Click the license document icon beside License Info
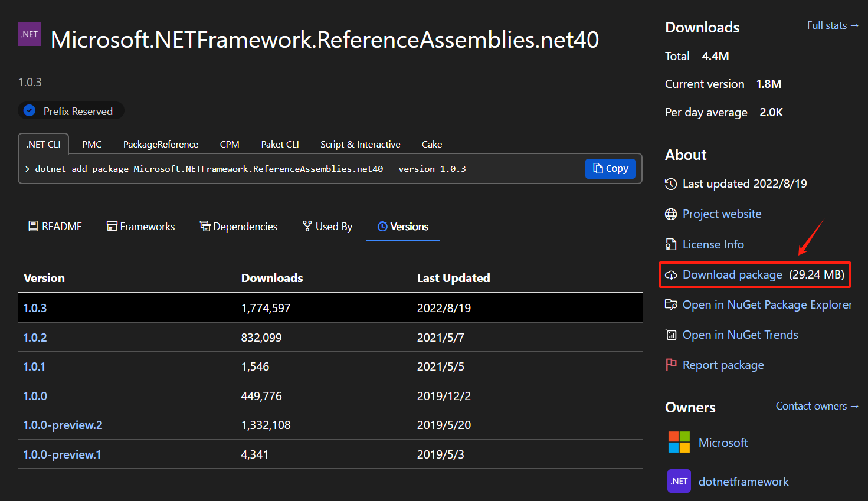This screenshot has height=501, width=868. (x=671, y=244)
